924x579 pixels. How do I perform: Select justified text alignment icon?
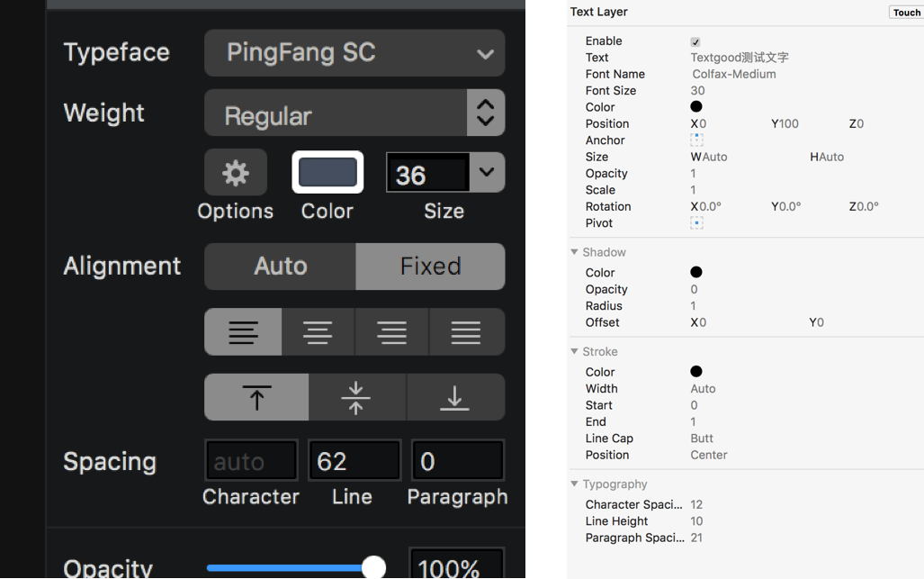pyautogui.click(x=466, y=332)
